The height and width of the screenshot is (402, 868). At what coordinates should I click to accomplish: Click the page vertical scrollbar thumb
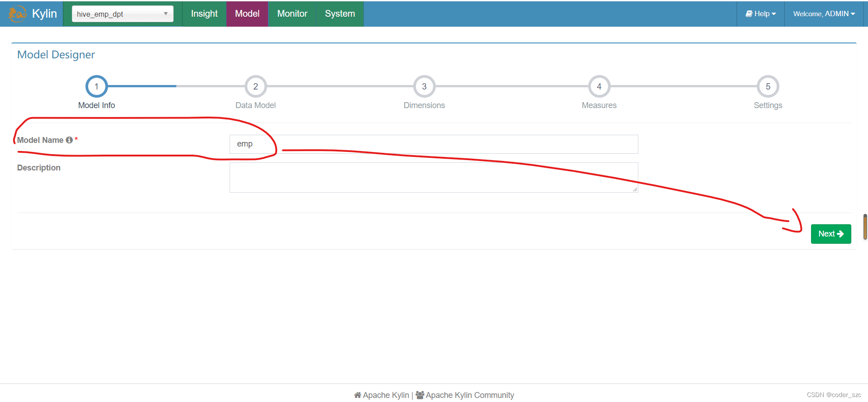(865, 227)
